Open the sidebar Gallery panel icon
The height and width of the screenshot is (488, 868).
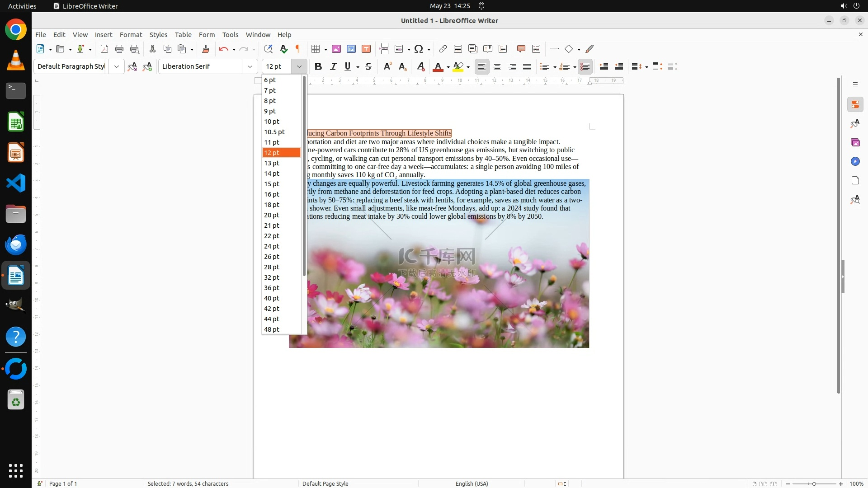click(855, 143)
